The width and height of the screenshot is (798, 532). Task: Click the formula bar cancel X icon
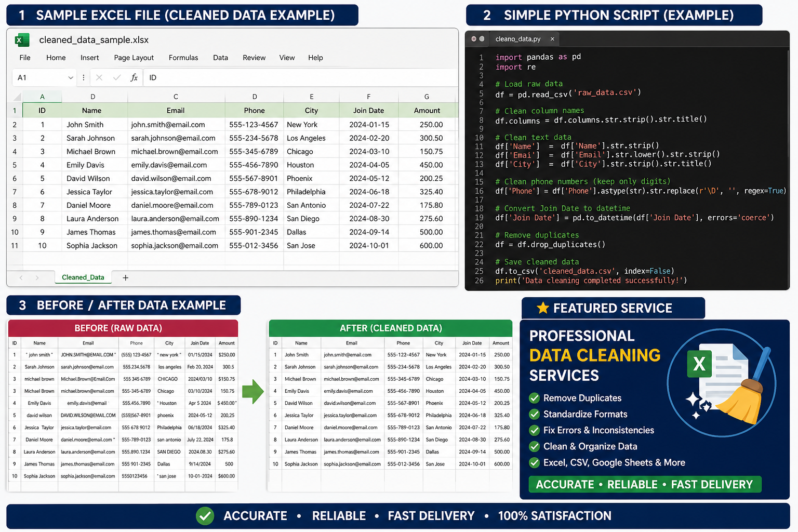(99, 77)
